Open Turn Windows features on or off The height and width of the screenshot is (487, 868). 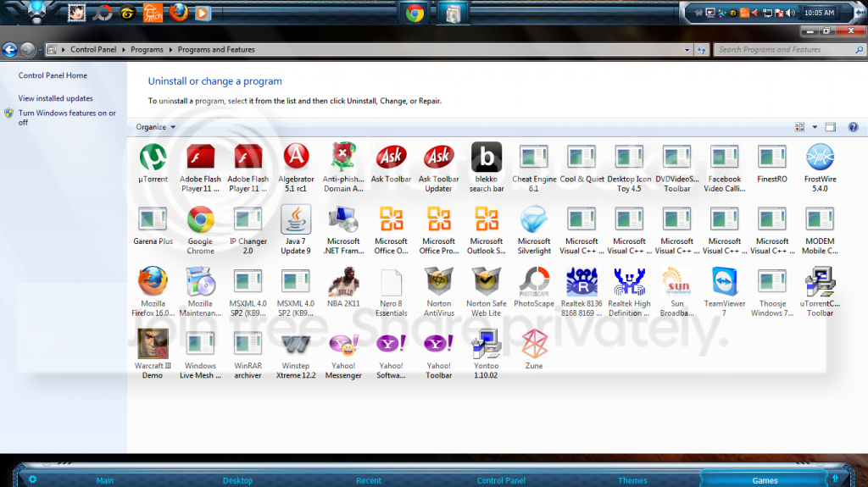tap(67, 118)
